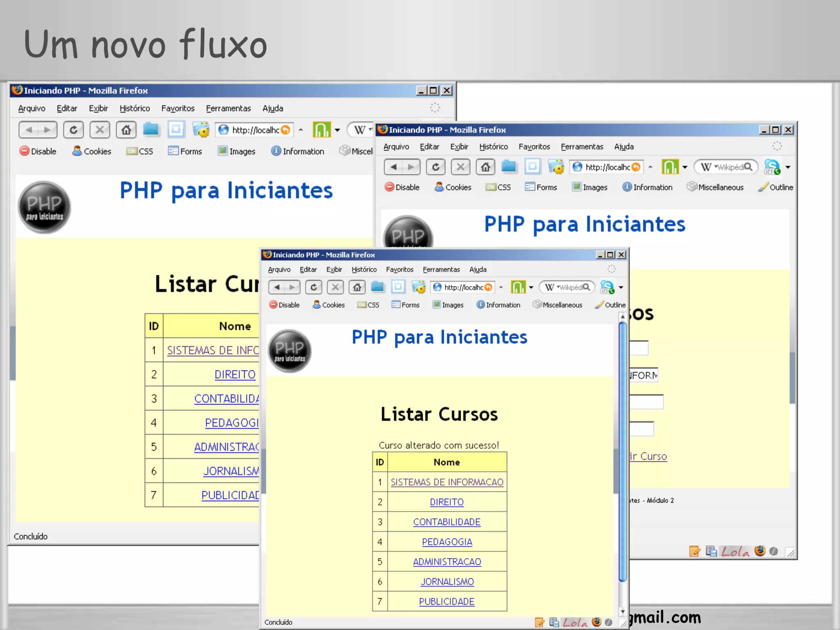Open ADMINISTRACAO link in front window
The width and height of the screenshot is (840, 630).
coord(447,562)
